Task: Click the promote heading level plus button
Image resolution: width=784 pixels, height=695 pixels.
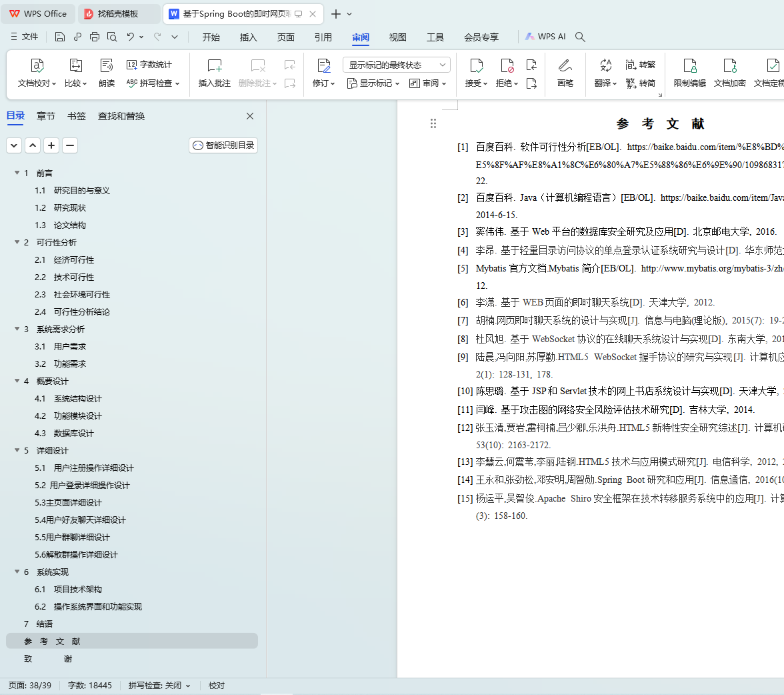Action: (51, 145)
